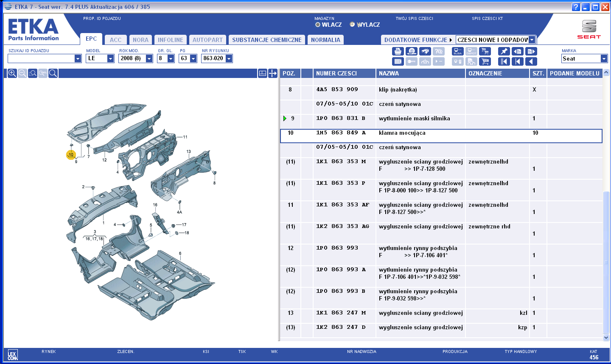The image size is (611, 364).
Task: Zoom in on the parts illustration
Action: [12, 73]
